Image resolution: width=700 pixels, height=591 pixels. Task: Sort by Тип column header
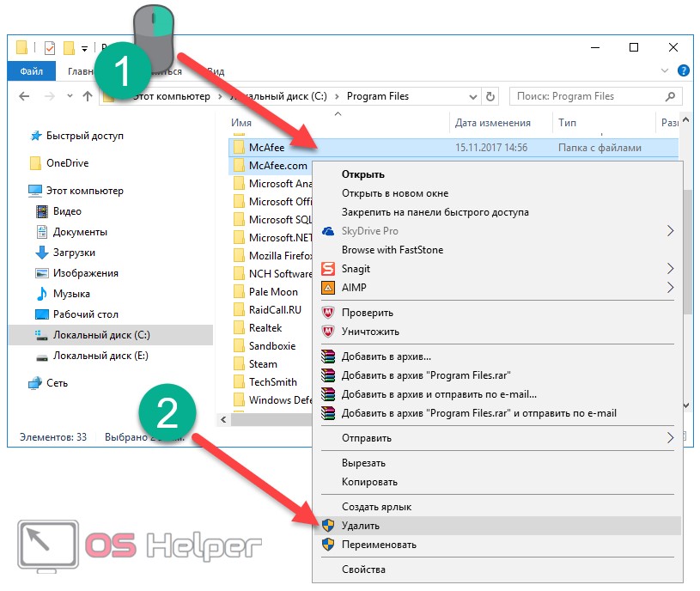point(604,123)
